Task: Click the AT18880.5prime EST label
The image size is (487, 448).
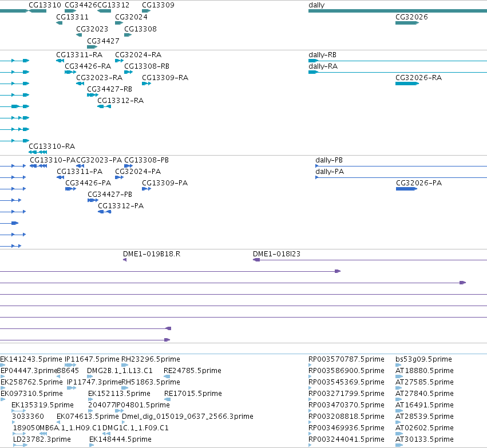Action: pyautogui.click(x=425, y=371)
